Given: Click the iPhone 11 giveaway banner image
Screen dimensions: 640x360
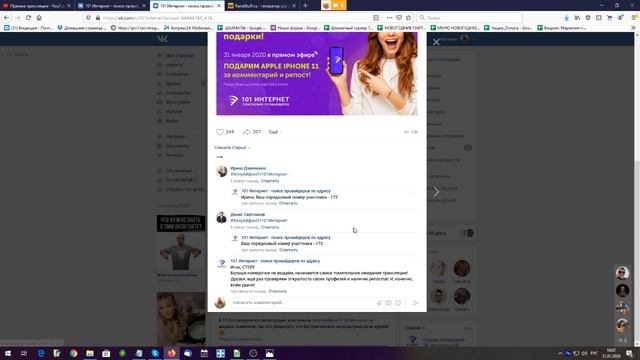Looking at the screenshot, I should coord(317,74).
